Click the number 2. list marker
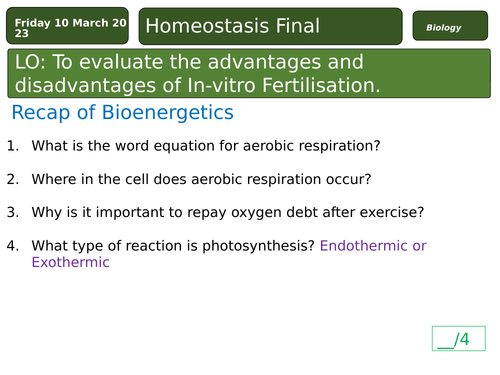Image resolution: width=500 pixels, height=375 pixels. 13,179
